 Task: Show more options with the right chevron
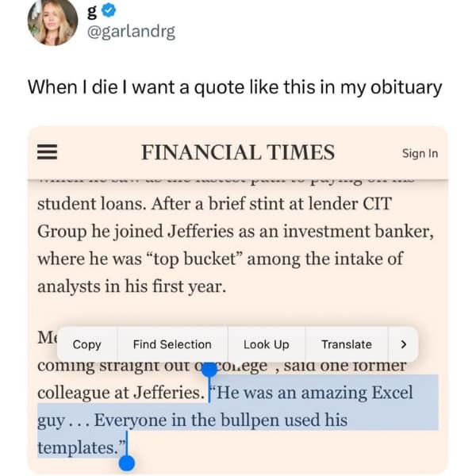(403, 344)
